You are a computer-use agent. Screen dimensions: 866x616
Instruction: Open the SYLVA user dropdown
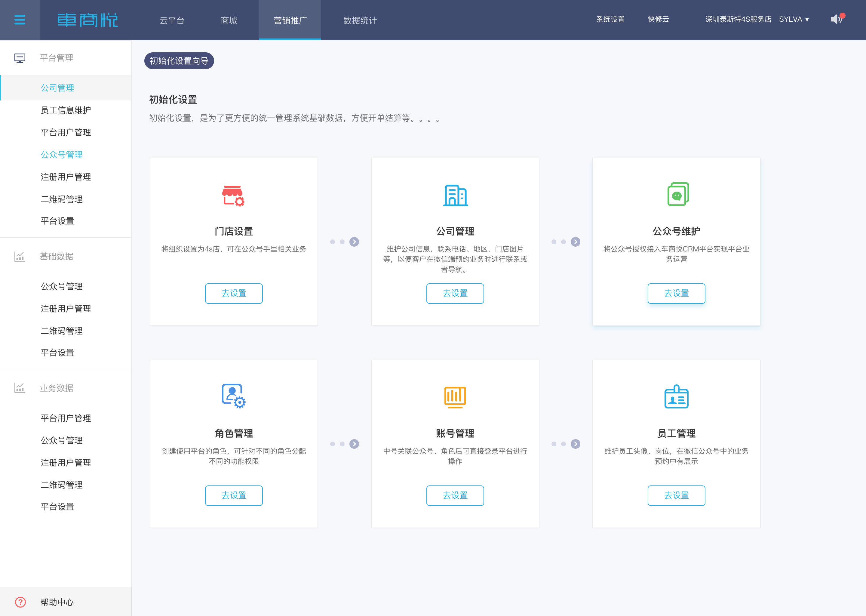[794, 19]
